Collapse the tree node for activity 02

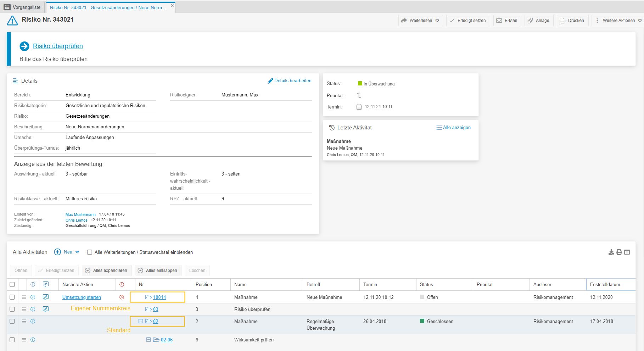[x=141, y=321]
